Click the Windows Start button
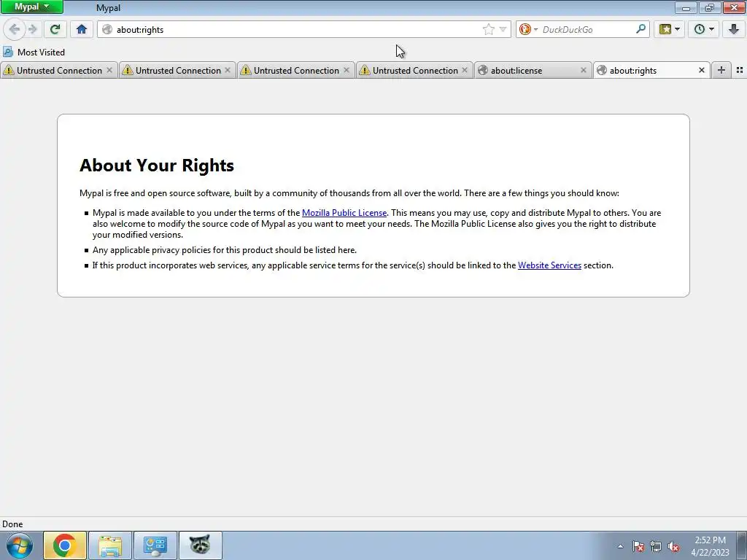This screenshot has width=747, height=560. [19, 545]
